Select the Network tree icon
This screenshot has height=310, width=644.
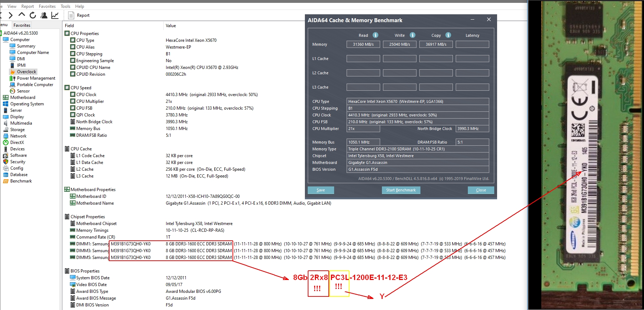tap(6, 136)
